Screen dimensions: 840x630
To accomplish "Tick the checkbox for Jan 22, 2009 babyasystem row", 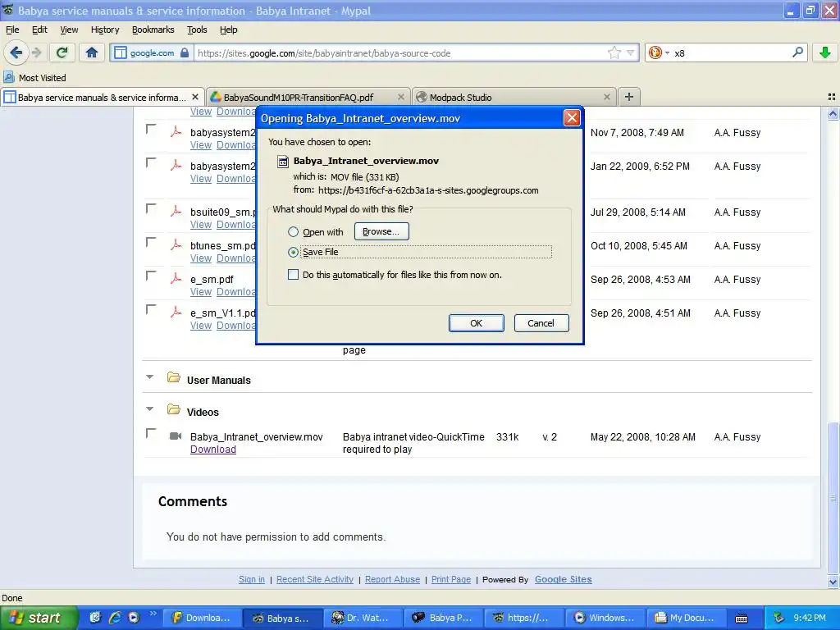I will point(151,162).
